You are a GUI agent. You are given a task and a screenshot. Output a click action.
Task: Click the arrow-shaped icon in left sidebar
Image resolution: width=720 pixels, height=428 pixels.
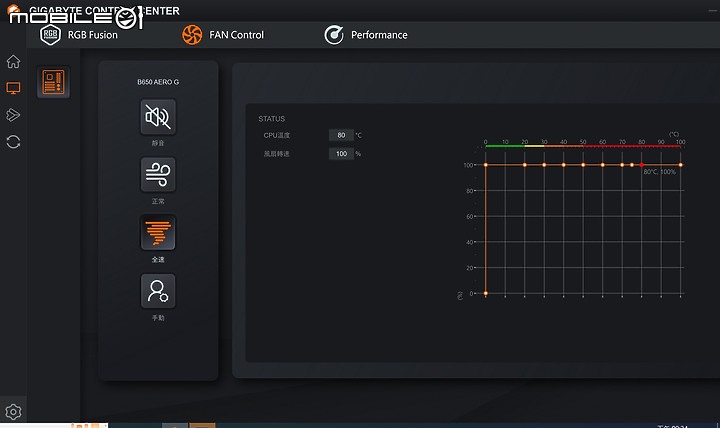pos(13,114)
